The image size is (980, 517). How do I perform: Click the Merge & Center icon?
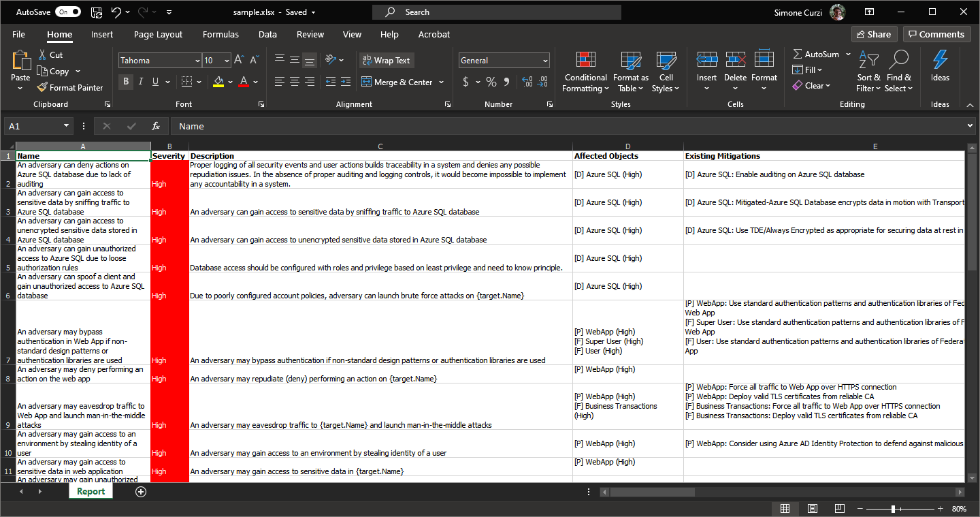pos(366,82)
